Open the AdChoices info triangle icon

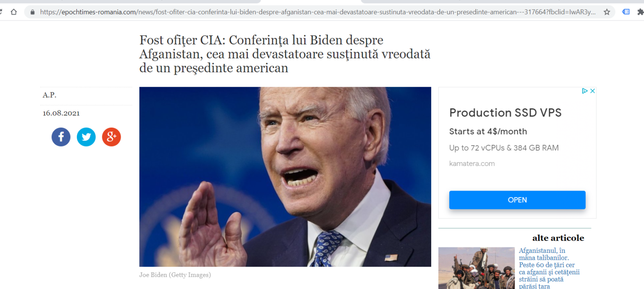(x=585, y=91)
